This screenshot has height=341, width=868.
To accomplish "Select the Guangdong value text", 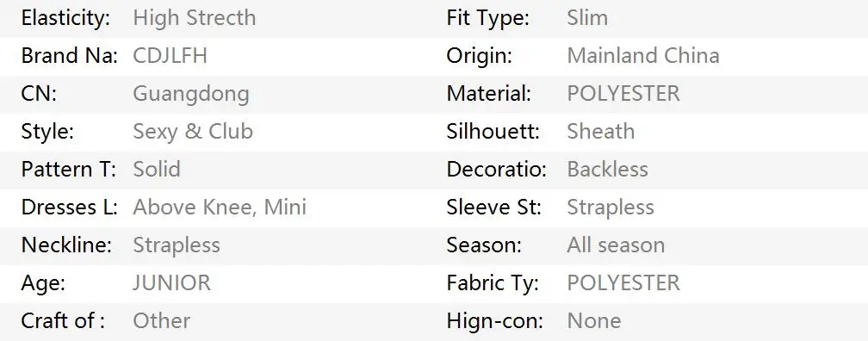I will pyautogui.click(x=191, y=95).
